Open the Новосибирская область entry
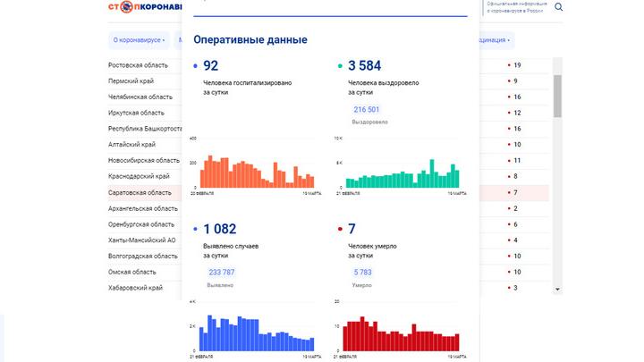This screenshot has height=362, width=644. tap(143, 160)
